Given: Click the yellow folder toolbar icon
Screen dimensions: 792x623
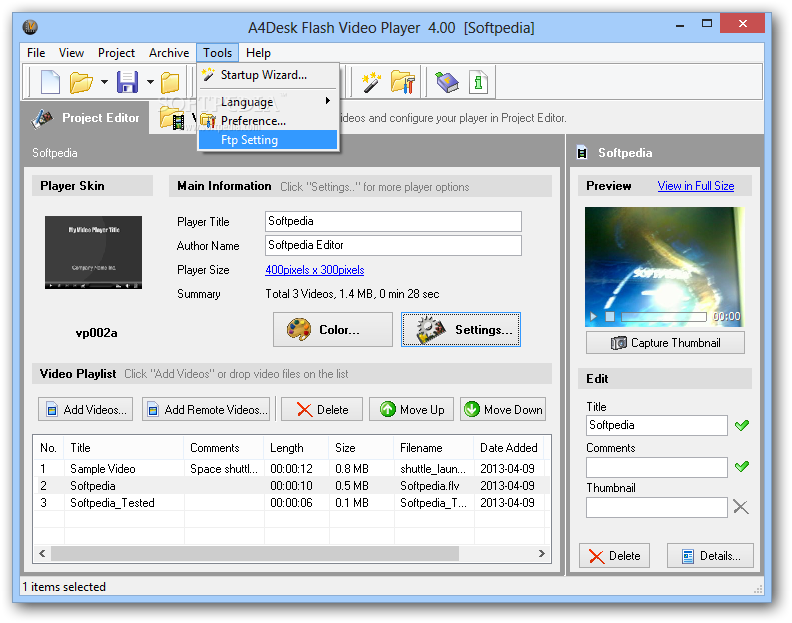Looking at the screenshot, I should (170, 82).
